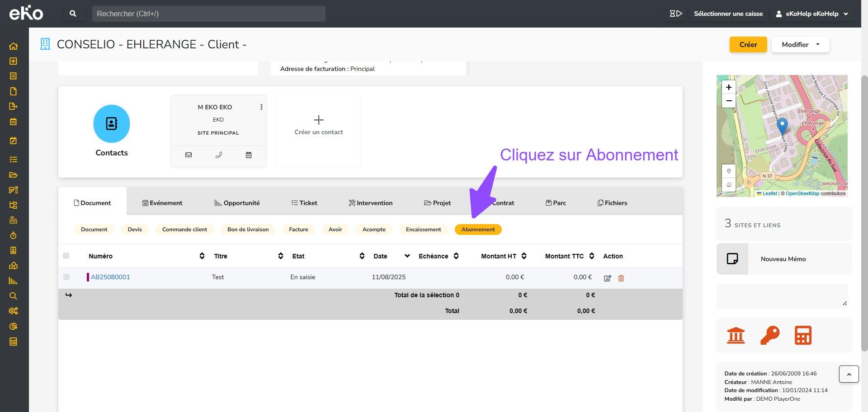Click the phone icon on the M EKO EKO contact card

click(219, 155)
